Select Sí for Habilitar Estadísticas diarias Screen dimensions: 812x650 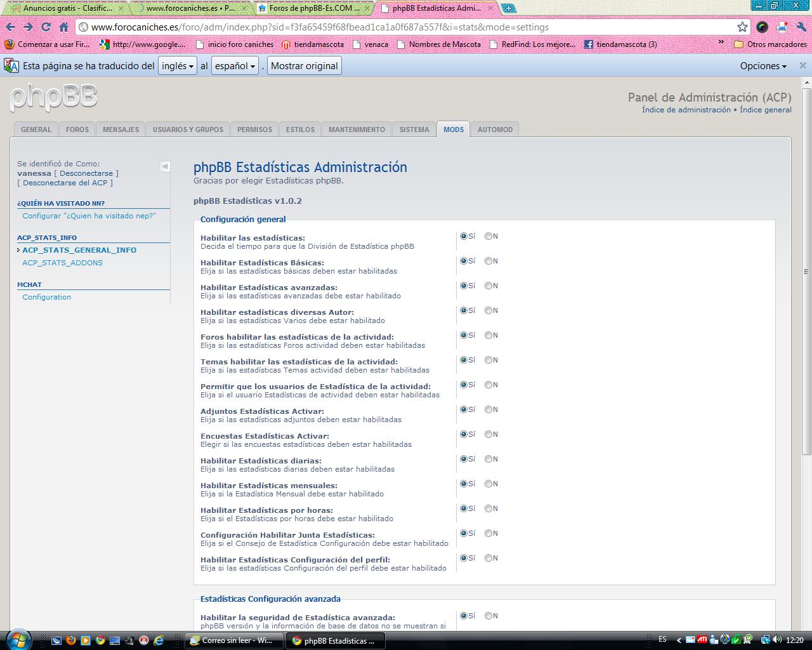point(464,459)
